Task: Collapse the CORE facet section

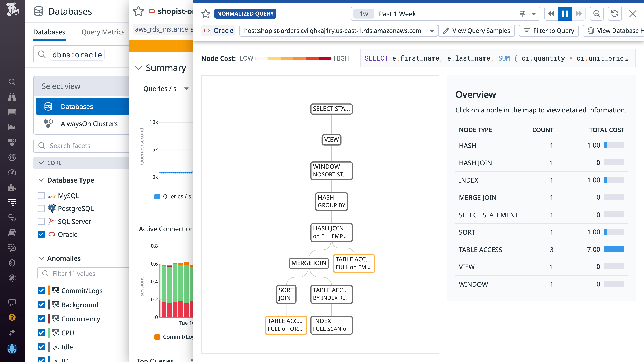Action: (x=42, y=163)
